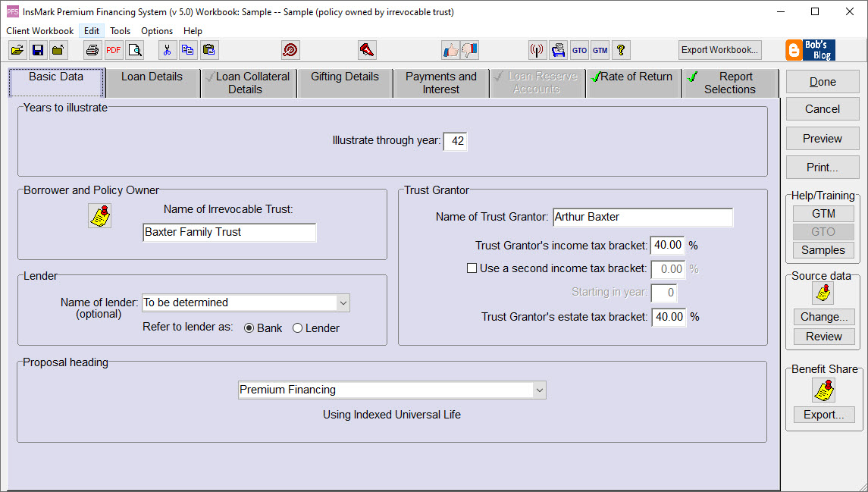Click the GTO toolbar icon
Image resolution: width=868 pixels, height=492 pixels.
click(x=579, y=49)
